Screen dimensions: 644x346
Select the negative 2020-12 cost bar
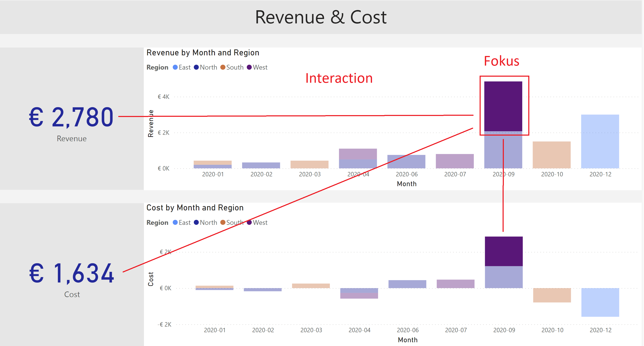600,302
